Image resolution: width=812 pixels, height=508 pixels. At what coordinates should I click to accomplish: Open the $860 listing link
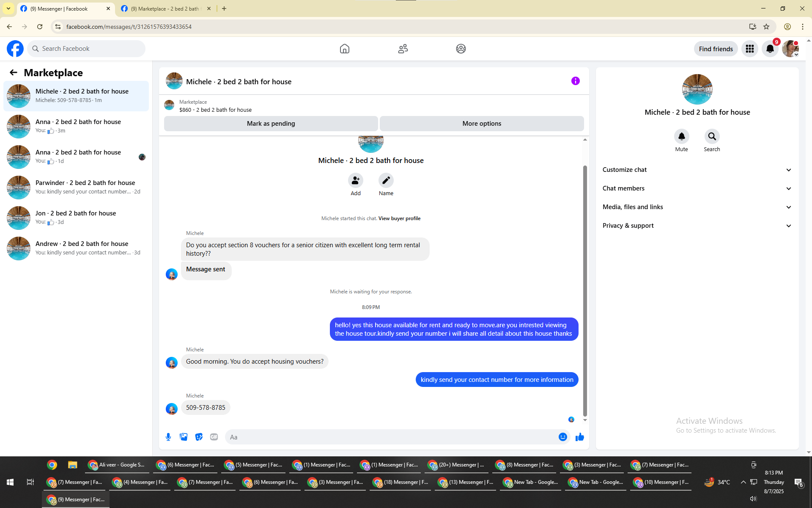coord(215,110)
